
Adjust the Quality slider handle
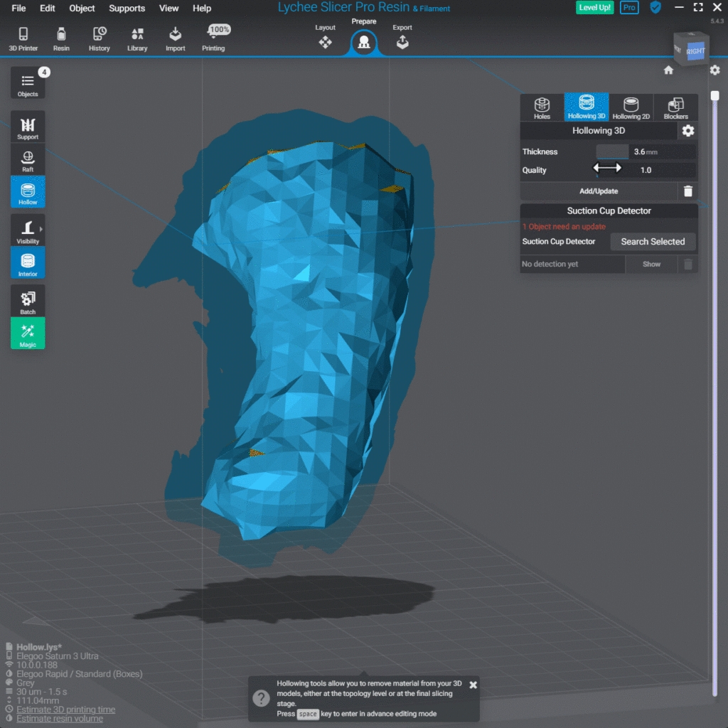(608, 168)
